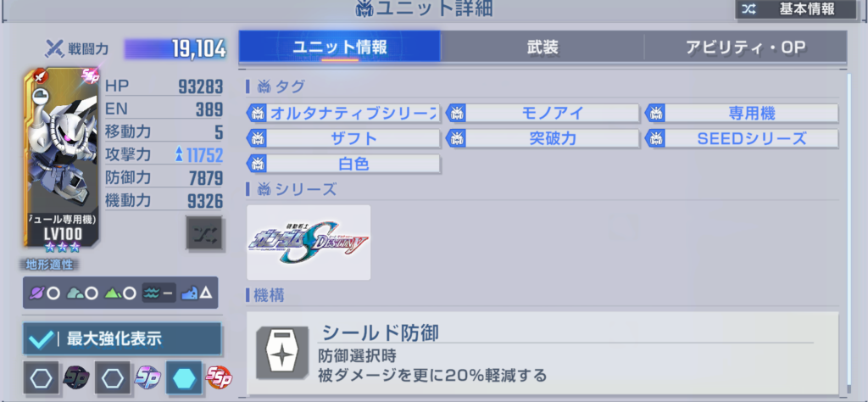The image size is (868, 402).
Task: Select the first empty hexagon upgrade slot
Action: pyautogui.click(x=42, y=378)
